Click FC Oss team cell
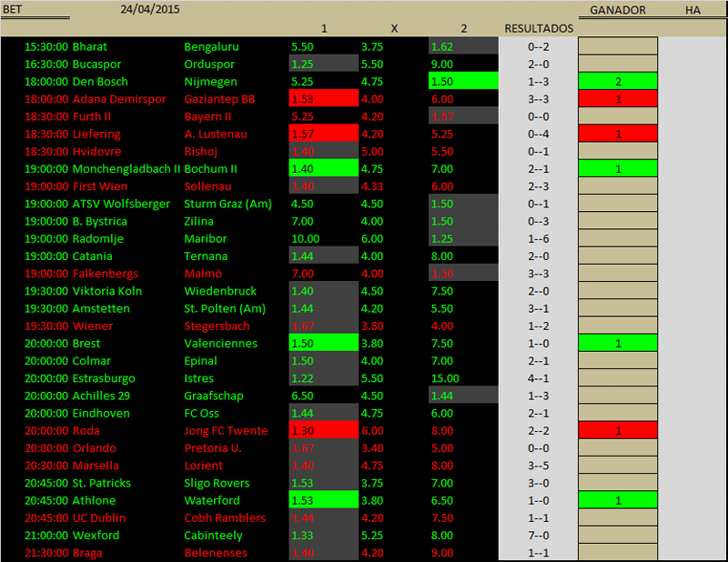 click(x=201, y=413)
